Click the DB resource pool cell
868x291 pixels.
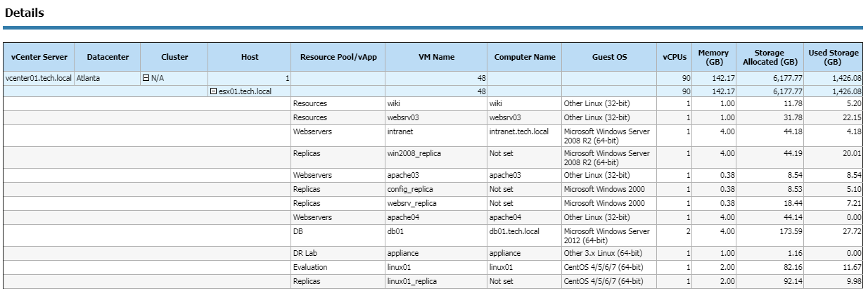coord(338,235)
